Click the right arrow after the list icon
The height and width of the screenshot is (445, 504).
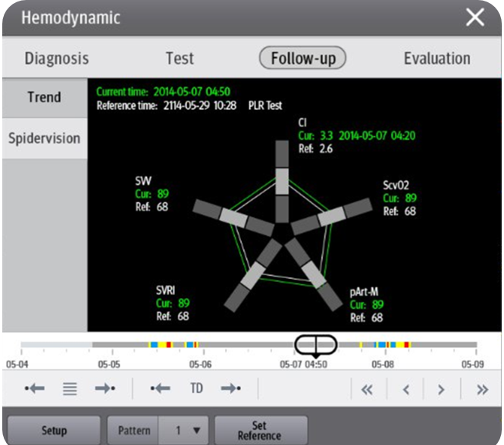coord(105,389)
